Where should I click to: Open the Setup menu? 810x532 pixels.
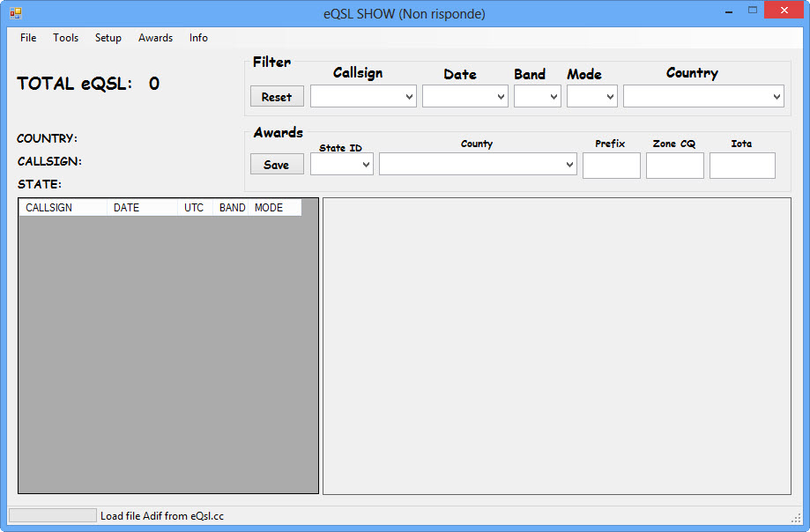pos(108,38)
